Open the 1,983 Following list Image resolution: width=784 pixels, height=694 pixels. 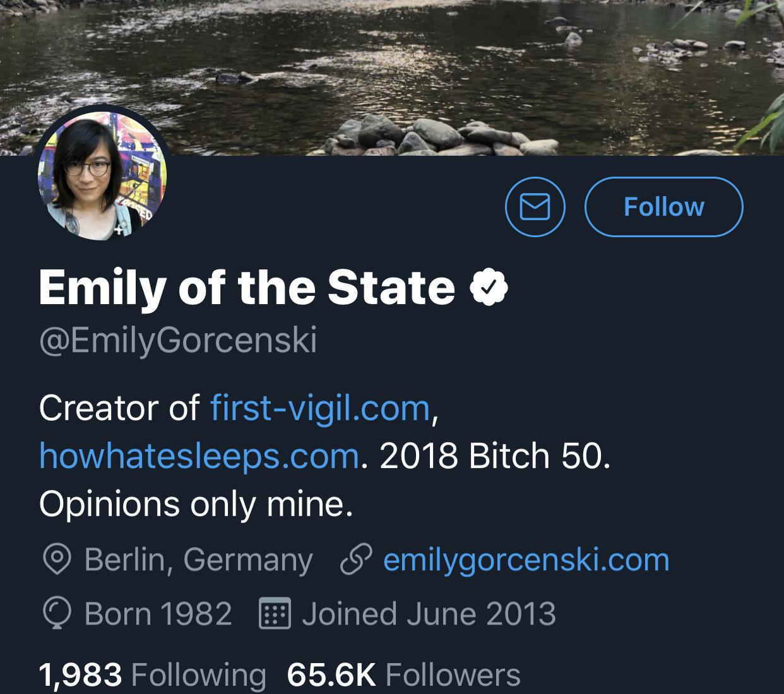152,674
